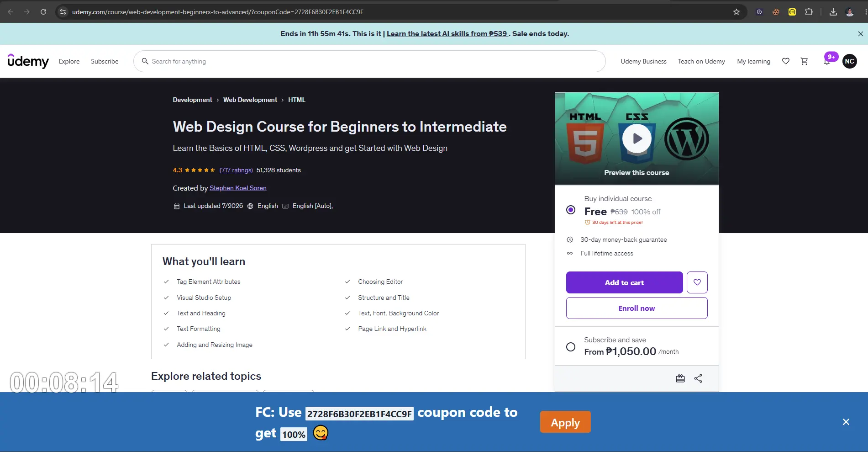Add course to wishlist heart button
The width and height of the screenshot is (868, 452).
click(697, 282)
